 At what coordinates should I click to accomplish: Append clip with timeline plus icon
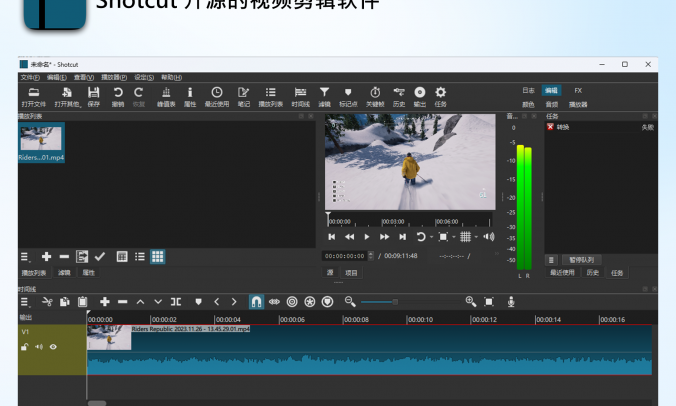(105, 302)
